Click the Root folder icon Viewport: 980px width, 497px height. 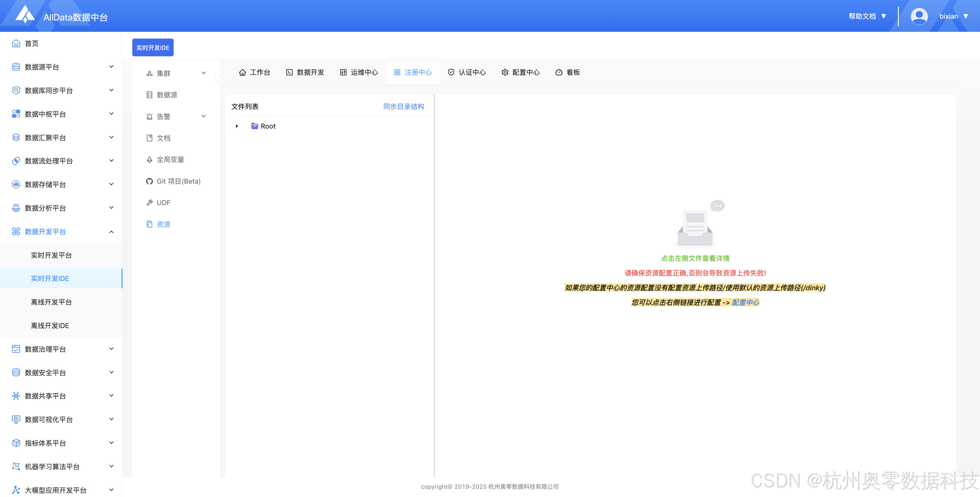254,126
